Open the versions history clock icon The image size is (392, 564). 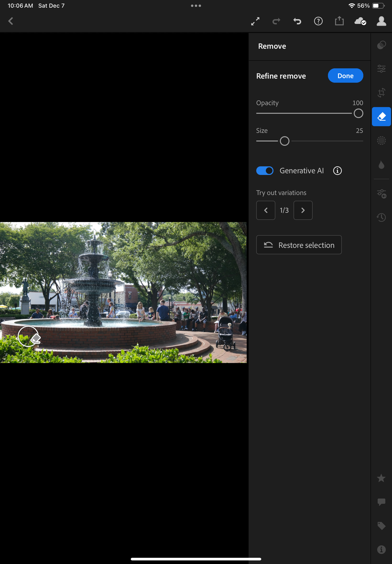click(x=381, y=217)
